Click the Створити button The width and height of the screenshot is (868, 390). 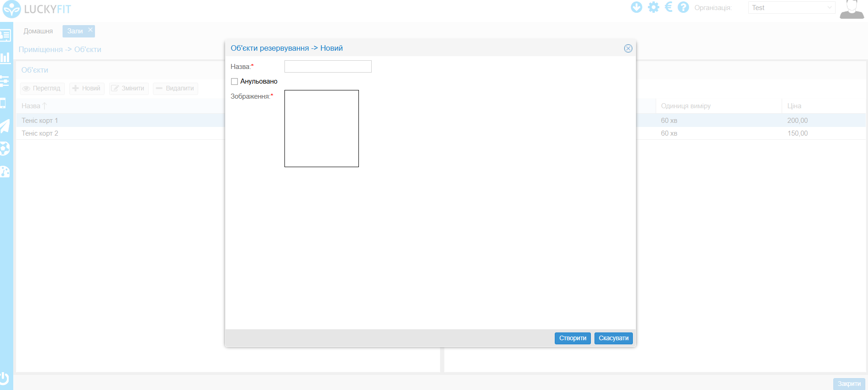(x=573, y=338)
